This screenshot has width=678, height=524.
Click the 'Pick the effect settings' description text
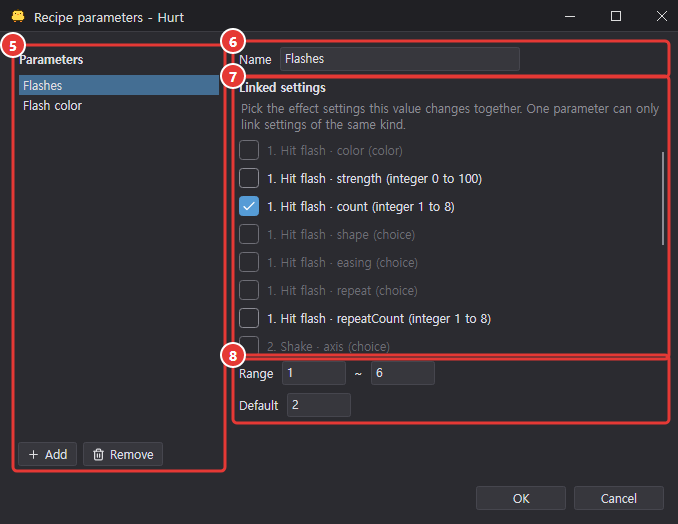(450, 116)
